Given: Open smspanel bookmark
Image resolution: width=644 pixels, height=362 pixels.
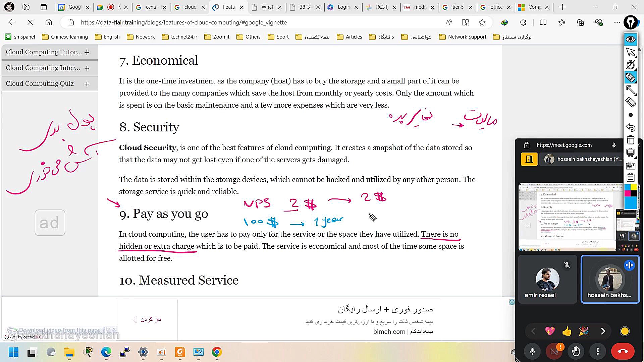Looking at the screenshot, I should (20, 37).
